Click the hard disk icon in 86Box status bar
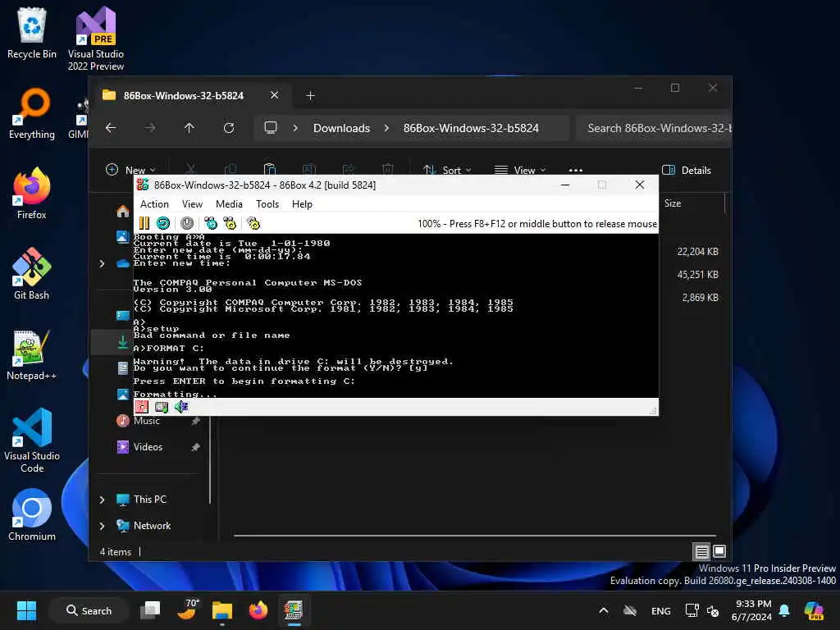840x630 pixels. click(x=162, y=407)
